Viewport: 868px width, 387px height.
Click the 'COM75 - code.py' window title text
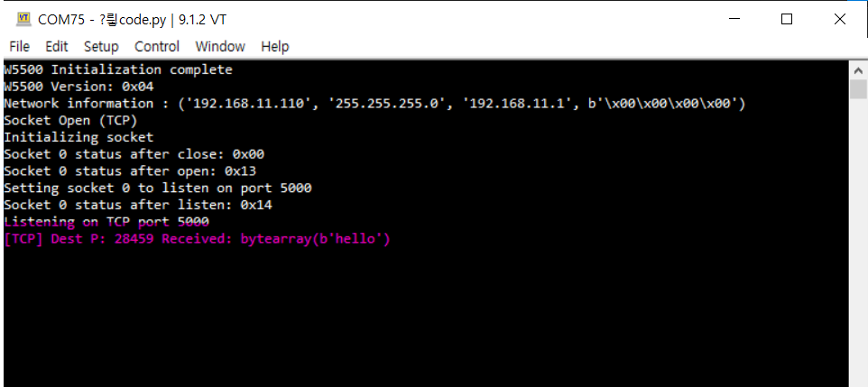132,19
